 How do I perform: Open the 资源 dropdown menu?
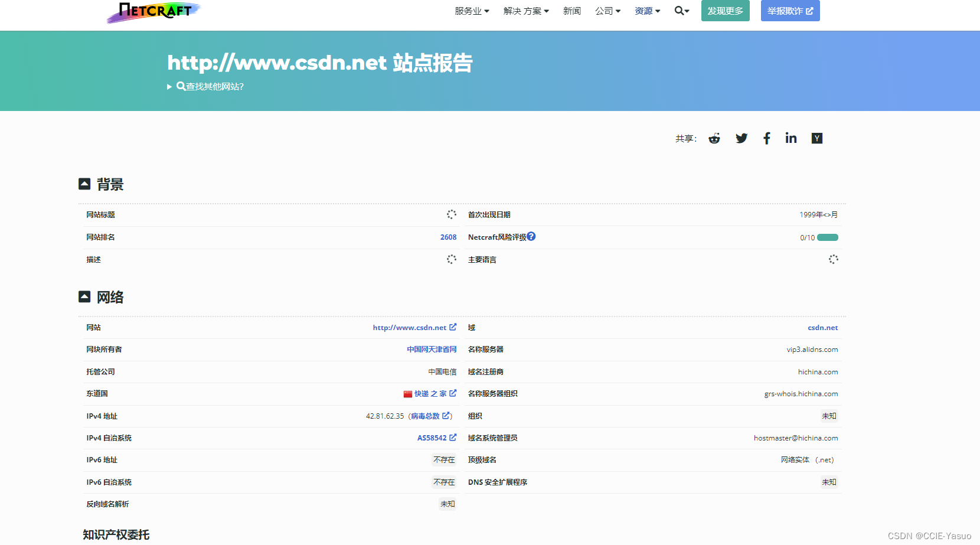pos(647,11)
